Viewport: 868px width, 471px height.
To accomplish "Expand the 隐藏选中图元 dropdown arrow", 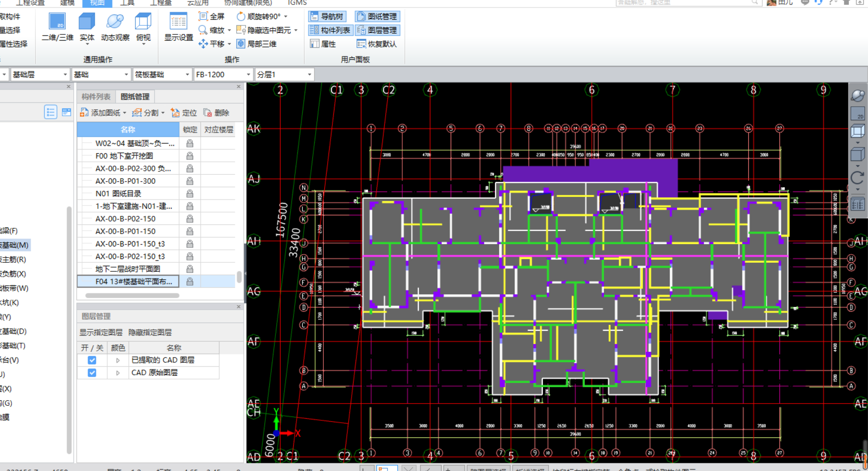I will coord(296,30).
